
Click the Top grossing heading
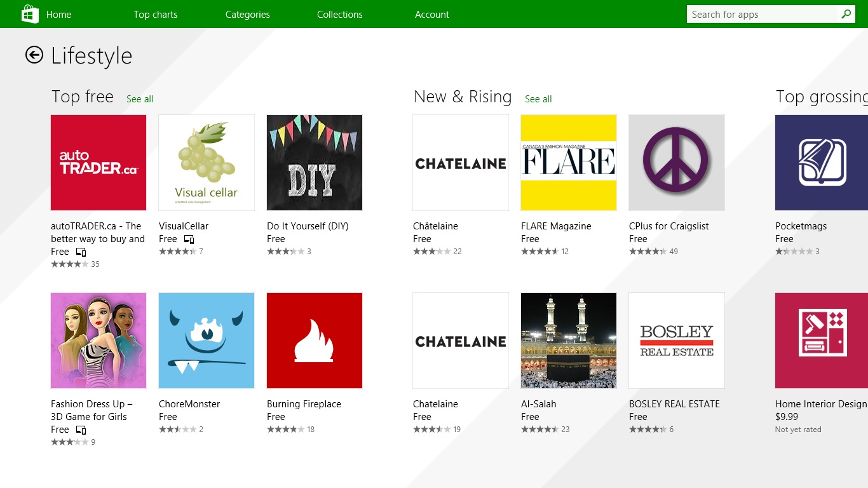pyautogui.click(x=822, y=97)
